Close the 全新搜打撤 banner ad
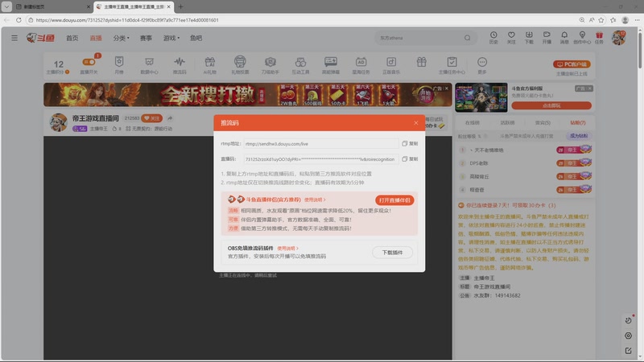Viewport: 644px width, 362px height. (x=447, y=88)
